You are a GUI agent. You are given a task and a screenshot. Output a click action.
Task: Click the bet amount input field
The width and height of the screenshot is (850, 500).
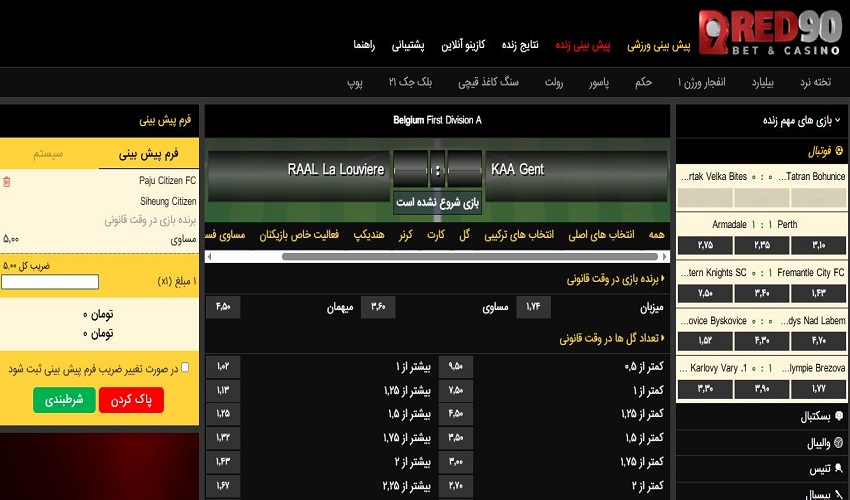[50, 282]
